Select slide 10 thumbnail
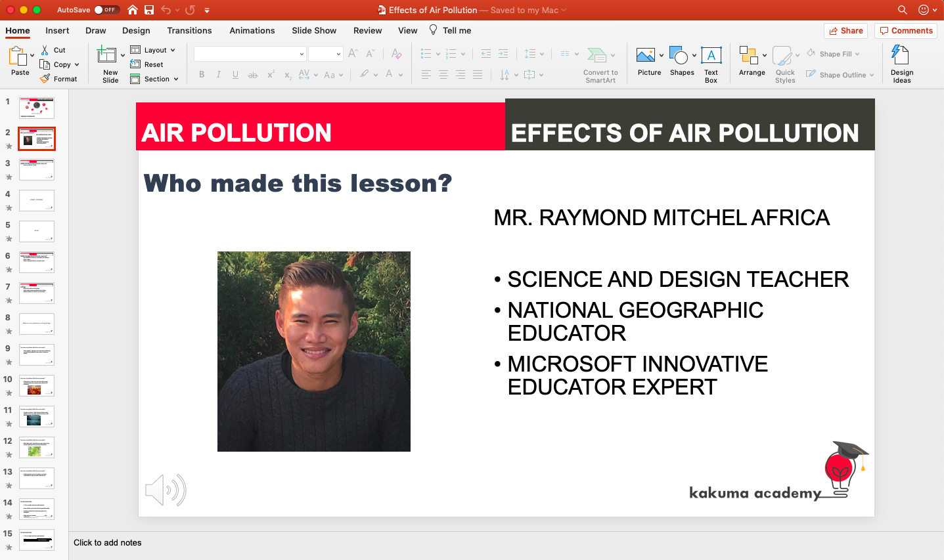Viewport: 944px width, 560px height. (x=37, y=385)
